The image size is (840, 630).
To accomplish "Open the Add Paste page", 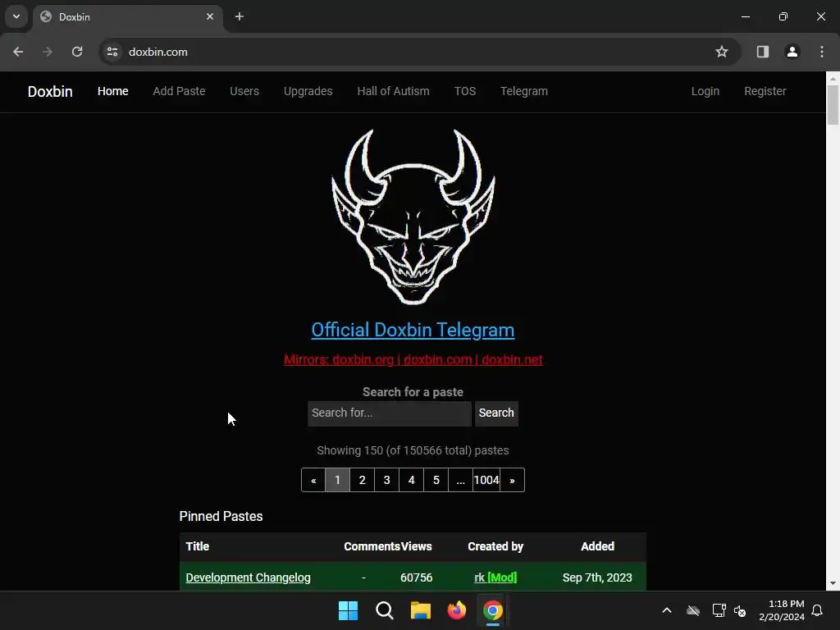I will tap(179, 91).
